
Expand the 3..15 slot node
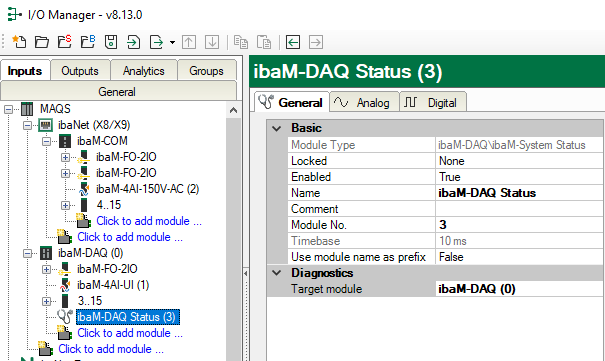[46, 301]
